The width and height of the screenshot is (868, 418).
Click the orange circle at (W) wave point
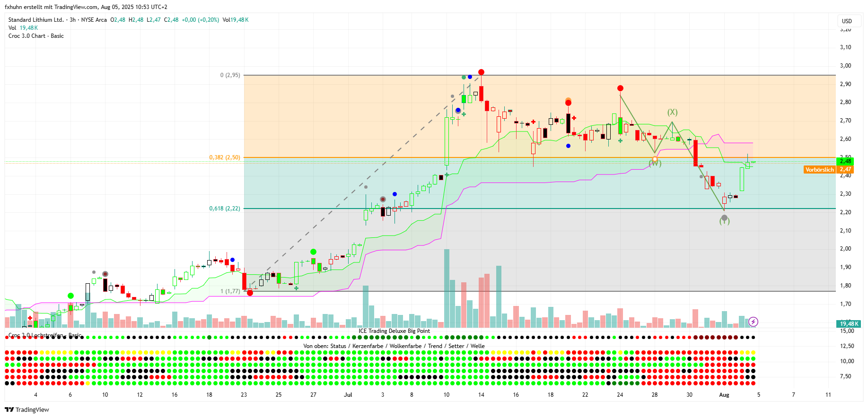655,160
